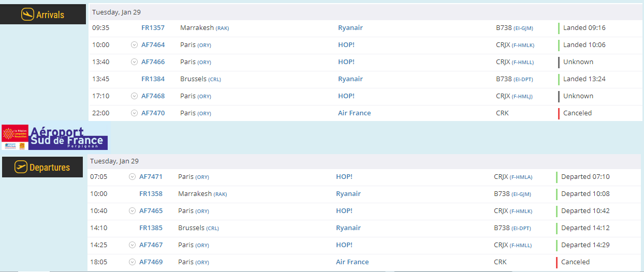Click RAK airport code in FR1357 row

tap(222, 28)
